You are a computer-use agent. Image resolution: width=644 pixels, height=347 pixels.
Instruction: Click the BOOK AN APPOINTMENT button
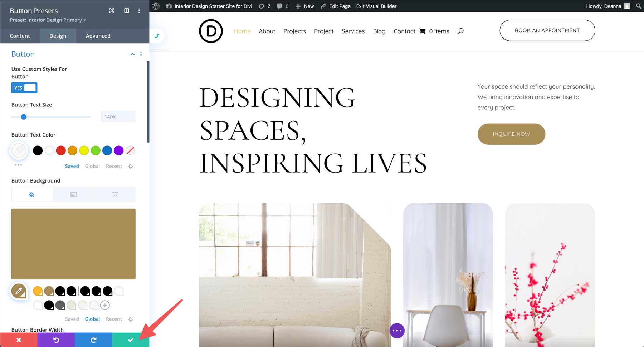547,30
